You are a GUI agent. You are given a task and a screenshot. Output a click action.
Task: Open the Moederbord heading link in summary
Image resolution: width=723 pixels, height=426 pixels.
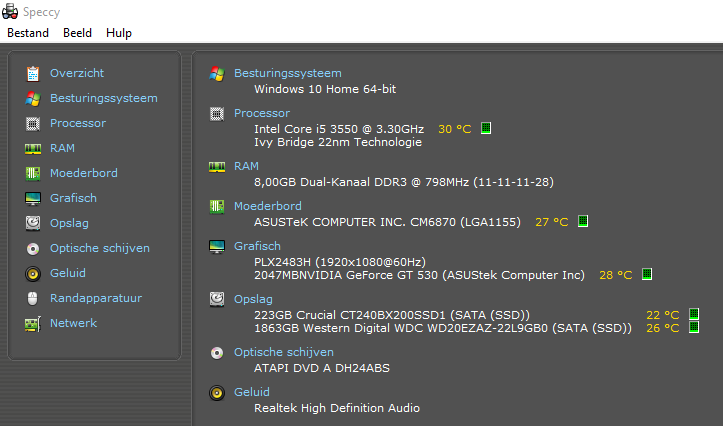point(268,206)
